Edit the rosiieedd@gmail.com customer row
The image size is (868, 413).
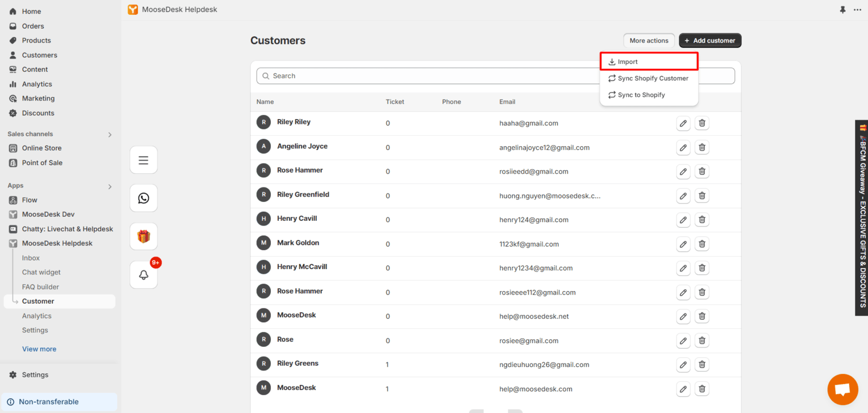[x=683, y=171]
